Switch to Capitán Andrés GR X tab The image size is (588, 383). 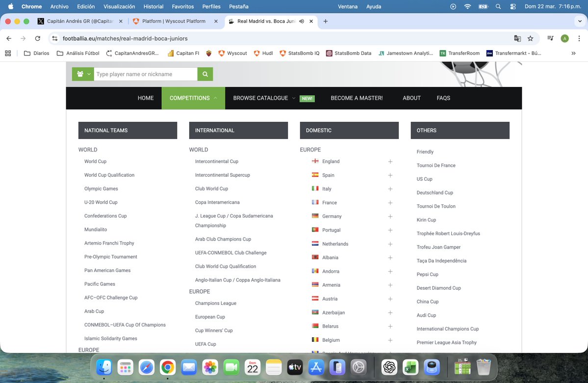(80, 22)
